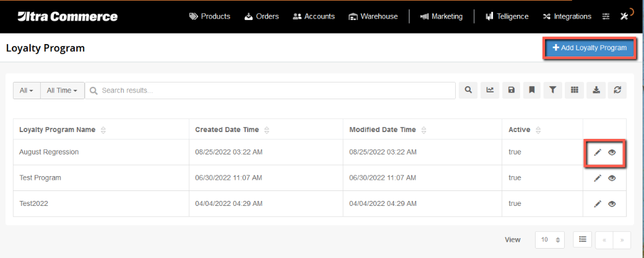View Test2022 details with the eye icon
This screenshot has width=644, height=258.
pyautogui.click(x=612, y=203)
